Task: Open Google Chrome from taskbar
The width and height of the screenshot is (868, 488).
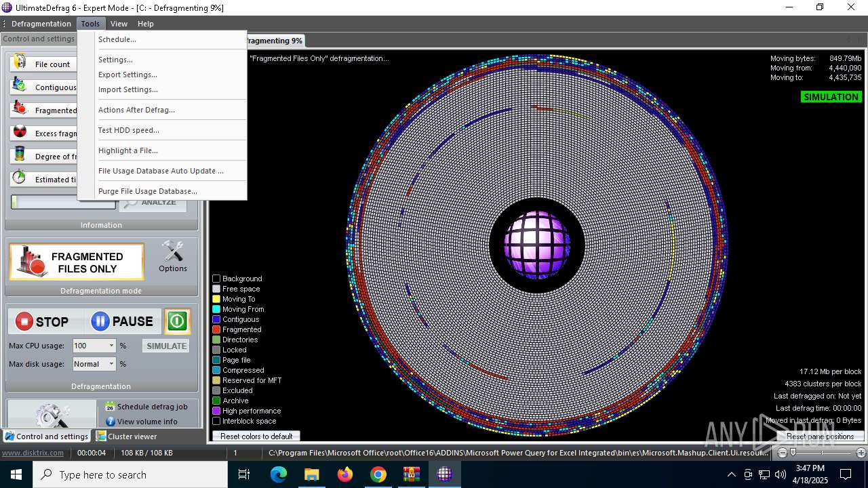Action: click(x=378, y=474)
